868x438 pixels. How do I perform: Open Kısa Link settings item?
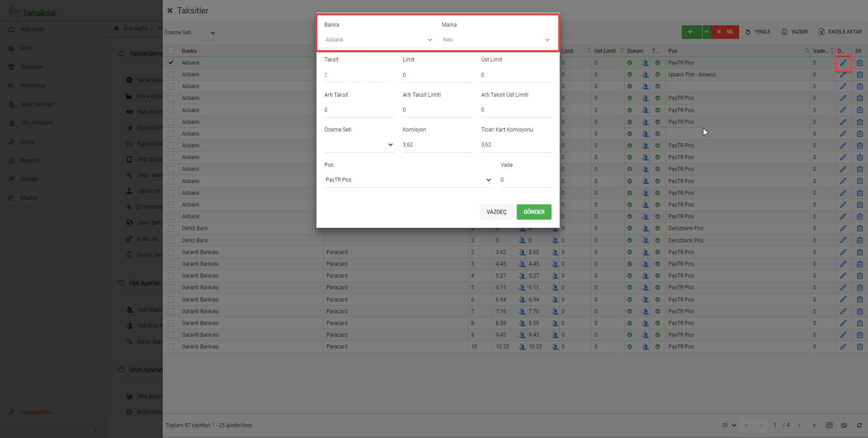point(147,239)
